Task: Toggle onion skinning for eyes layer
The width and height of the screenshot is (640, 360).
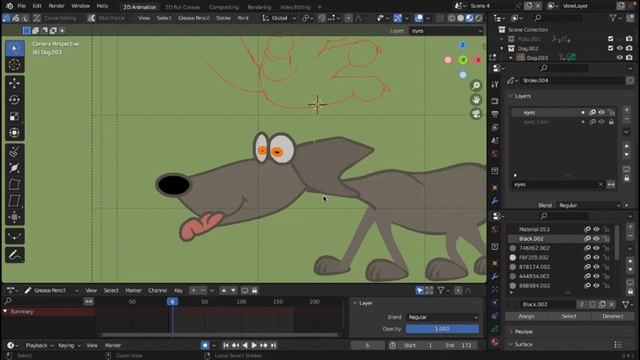Action: pyautogui.click(x=592, y=112)
